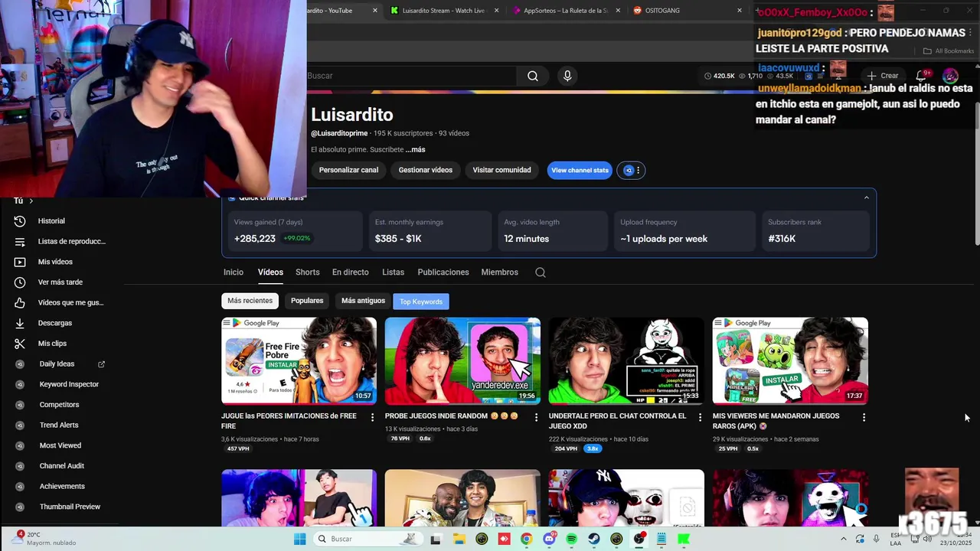Click the Mis clips scissors icon

pos(20,344)
